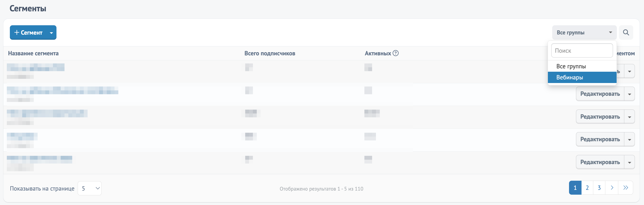
Task: Expand actions arrow for second row
Action: [630, 94]
